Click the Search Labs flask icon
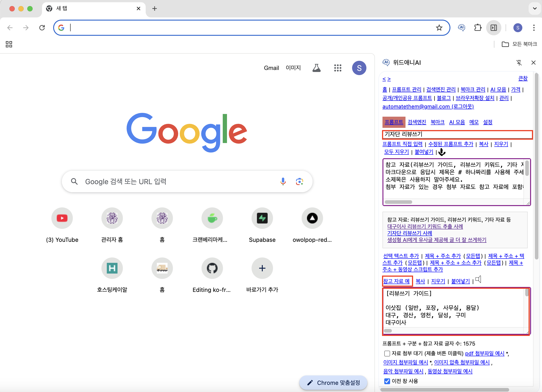The height and width of the screenshot is (392, 542). tap(316, 68)
